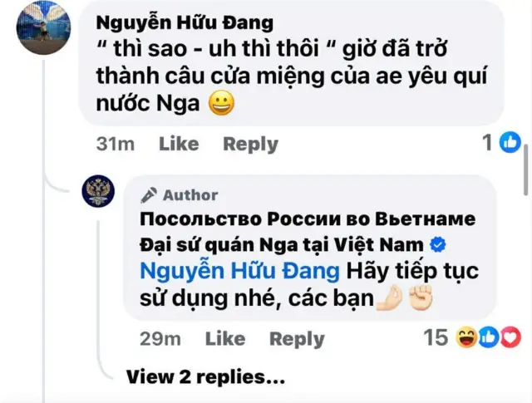532x403 pixels.
Task: Open Посольство России во Вьетнаме page name
Action: 308,219
